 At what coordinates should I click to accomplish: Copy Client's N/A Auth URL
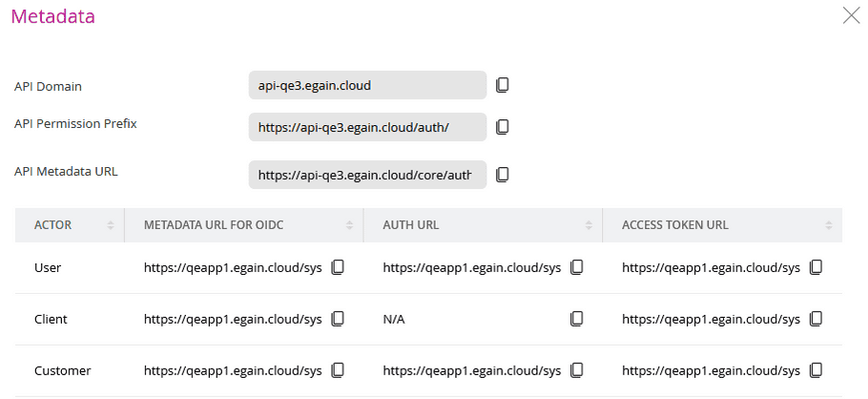(576, 319)
